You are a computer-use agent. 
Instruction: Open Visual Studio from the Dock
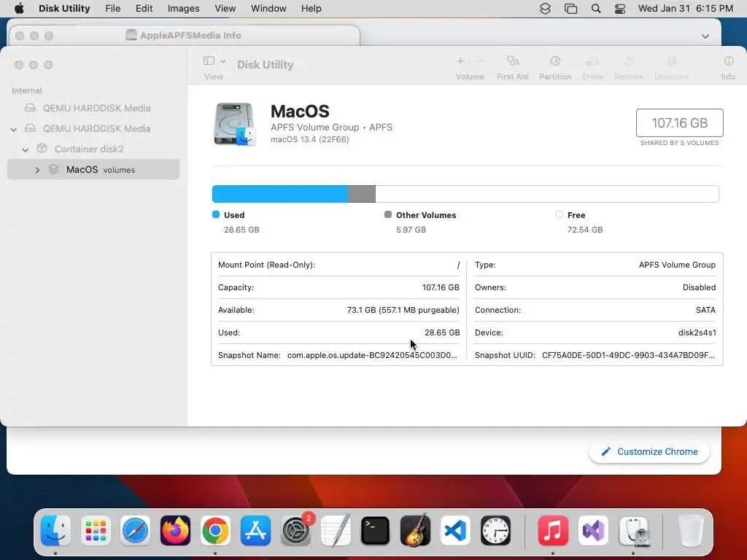coord(593,531)
